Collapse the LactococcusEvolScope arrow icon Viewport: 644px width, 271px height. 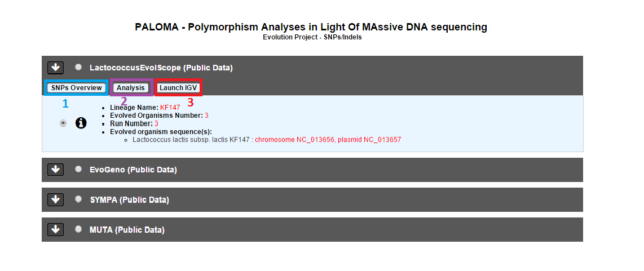pyautogui.click(x=55, y=68)
